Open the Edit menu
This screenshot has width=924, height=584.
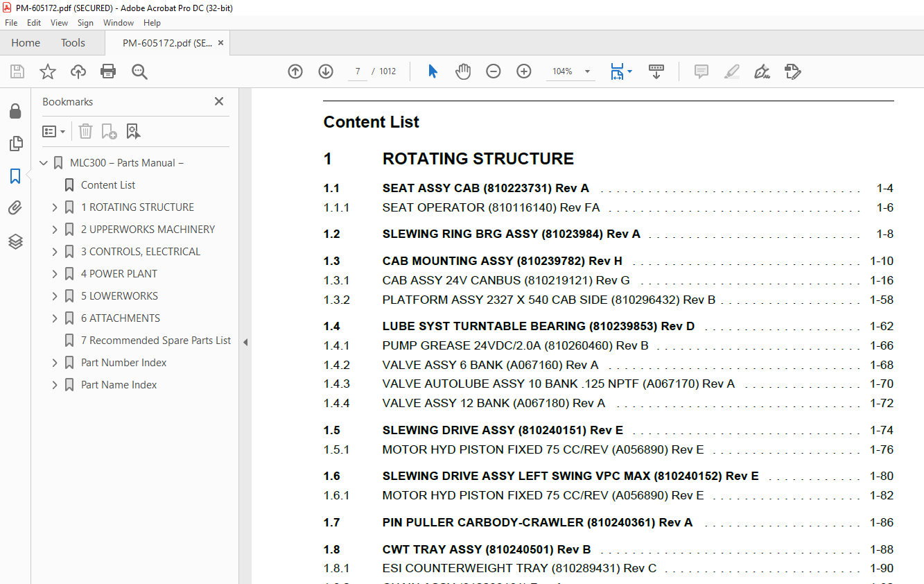pos(34,23)
